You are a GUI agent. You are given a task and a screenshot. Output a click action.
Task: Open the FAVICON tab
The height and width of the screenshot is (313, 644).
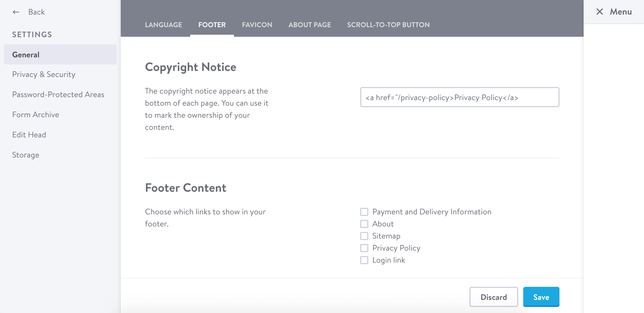(x=257, y=25)
